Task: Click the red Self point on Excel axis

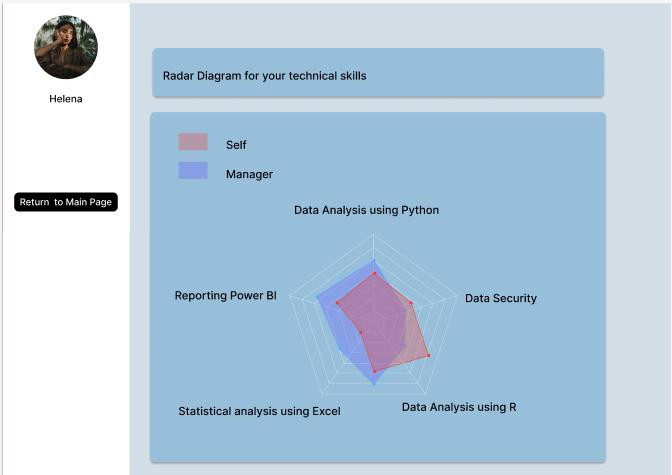Action: (374, 371)
